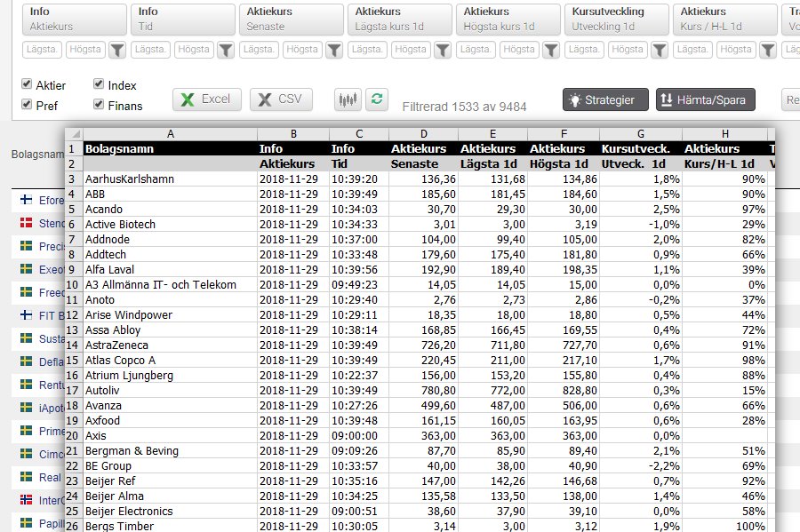Screen dimensions: 800x532
Task: Select spreadsheet column D header
Action: click(424, 134)
